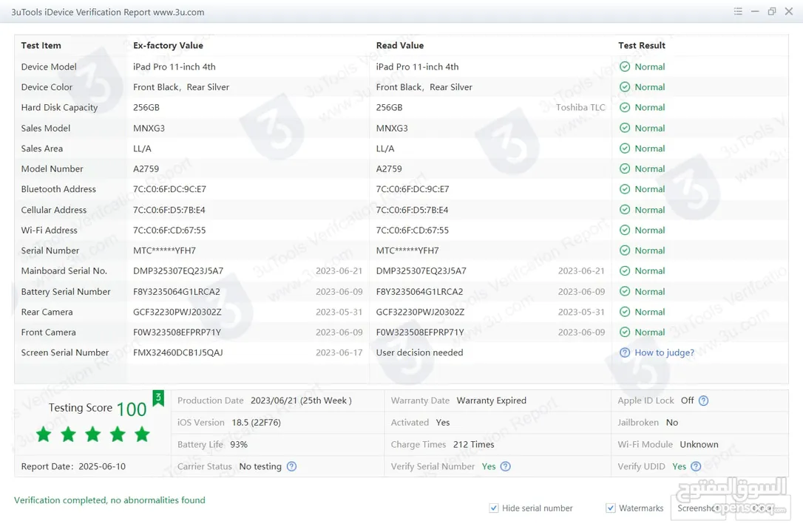This screenshot has height=532, width=803.
Task: Click the Warranty Expired value
Action: click(492, 400)
